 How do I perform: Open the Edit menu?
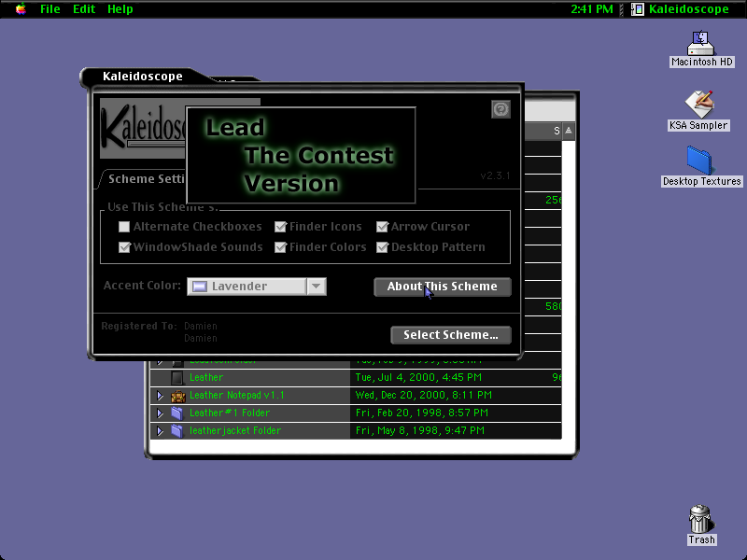coord(84,8)
